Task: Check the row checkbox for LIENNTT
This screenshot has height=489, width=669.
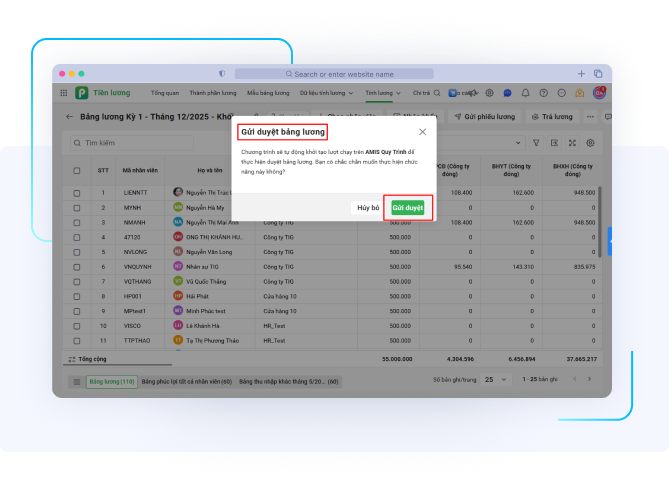Action: click(77, 191)
